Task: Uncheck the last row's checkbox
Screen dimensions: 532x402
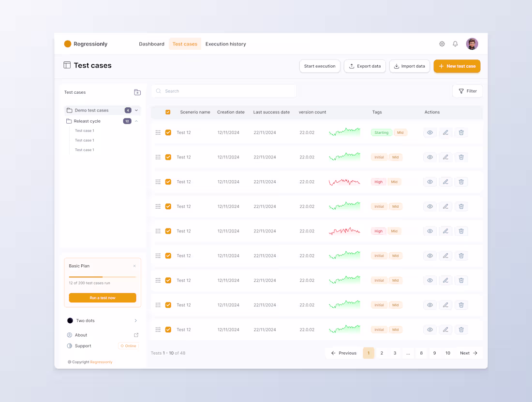Action: coord(168,330)
